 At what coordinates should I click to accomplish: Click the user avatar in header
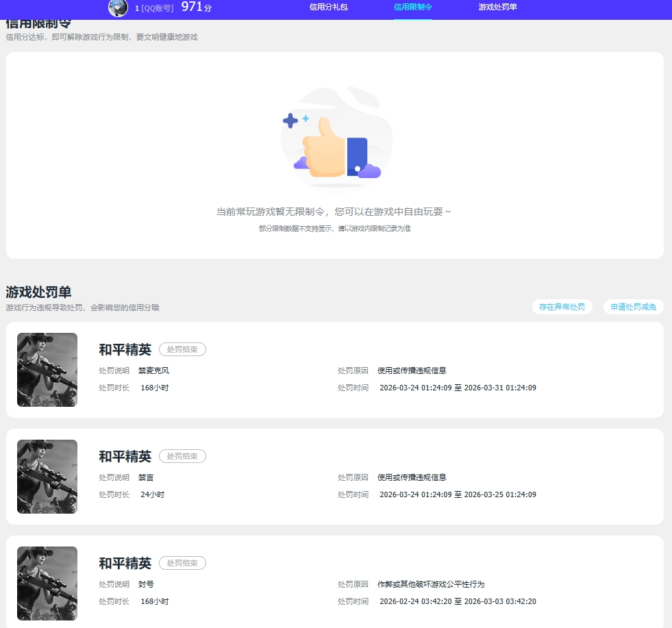coord(118,8)
